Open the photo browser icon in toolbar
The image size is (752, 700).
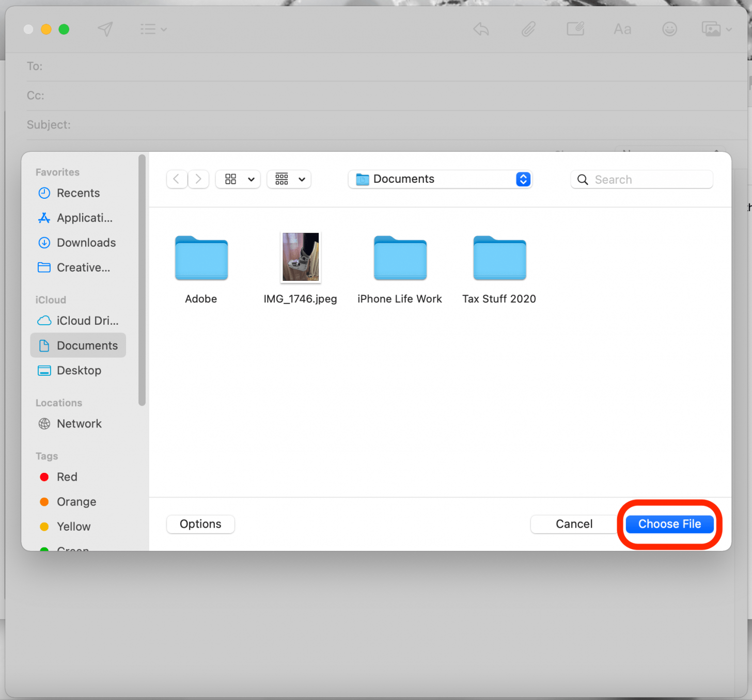711,29
